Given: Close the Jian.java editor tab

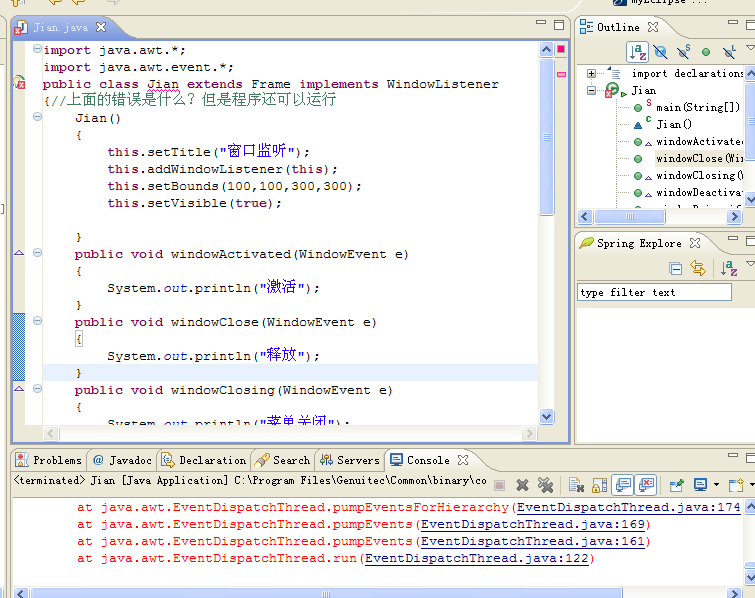Looking at the screenshot, I should point(101,27).
